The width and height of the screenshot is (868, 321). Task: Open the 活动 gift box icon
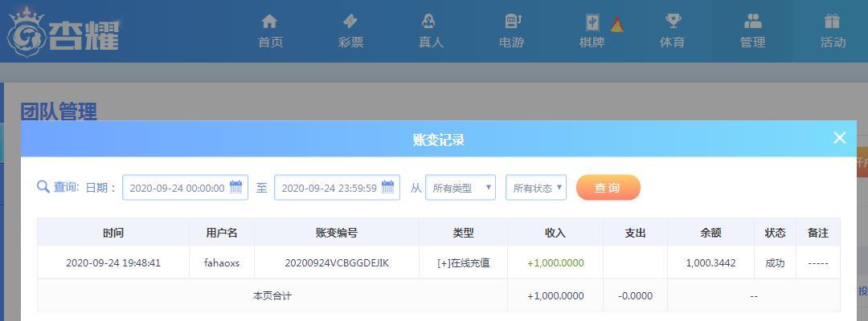click(832, 22)
